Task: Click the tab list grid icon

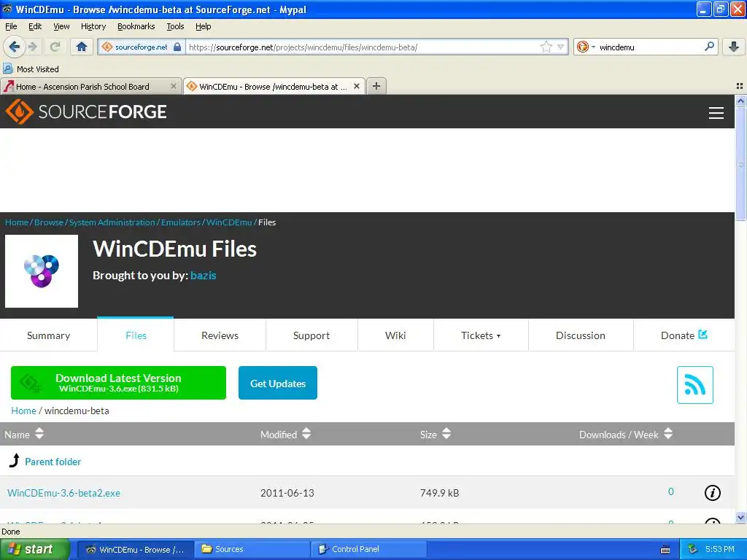Action: coord(740,86)
